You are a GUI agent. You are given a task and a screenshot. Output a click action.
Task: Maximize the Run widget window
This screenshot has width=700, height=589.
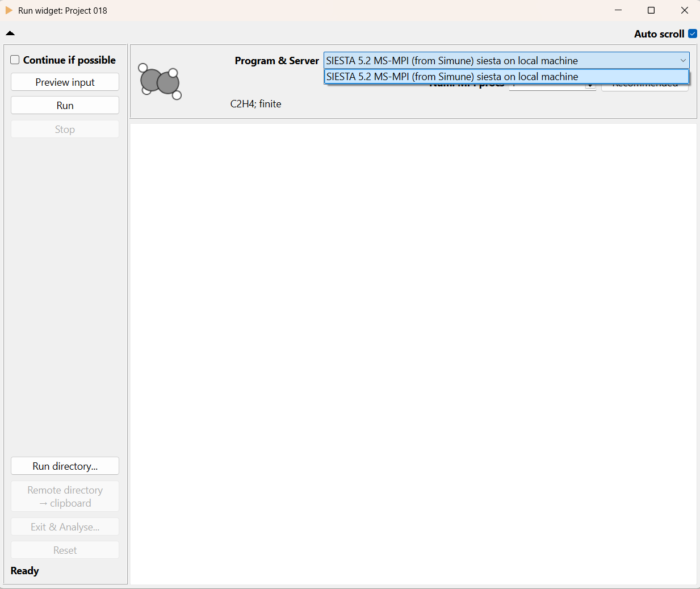click(651, 10)
